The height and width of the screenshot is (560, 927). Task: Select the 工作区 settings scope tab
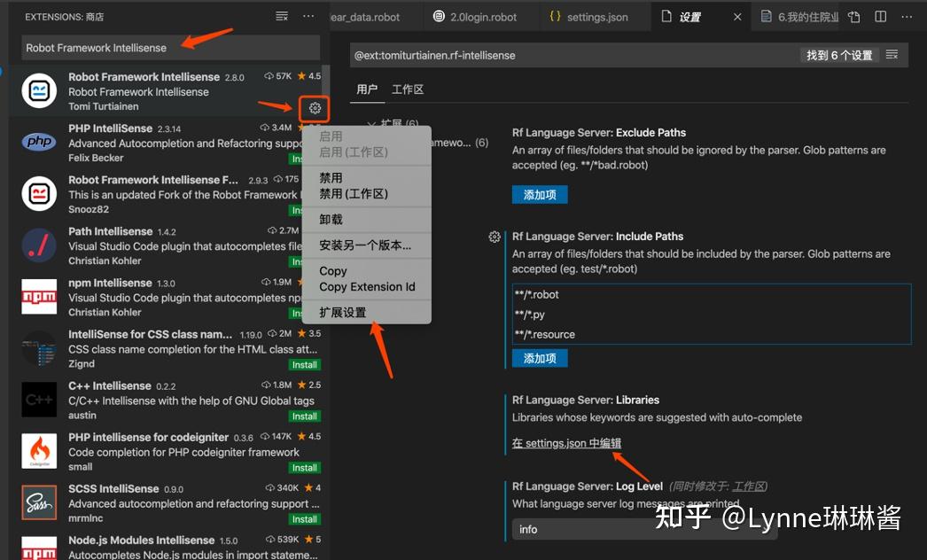[408, 89]
